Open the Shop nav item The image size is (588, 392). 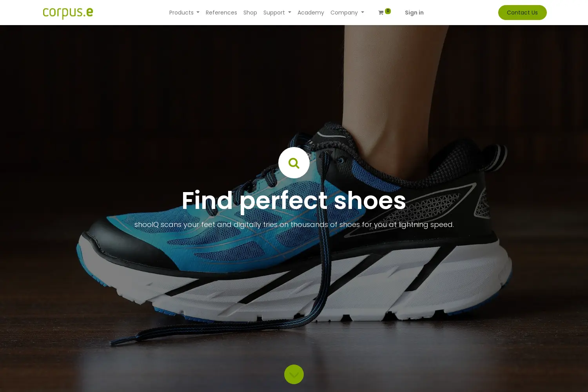click(x=250, y=13)
